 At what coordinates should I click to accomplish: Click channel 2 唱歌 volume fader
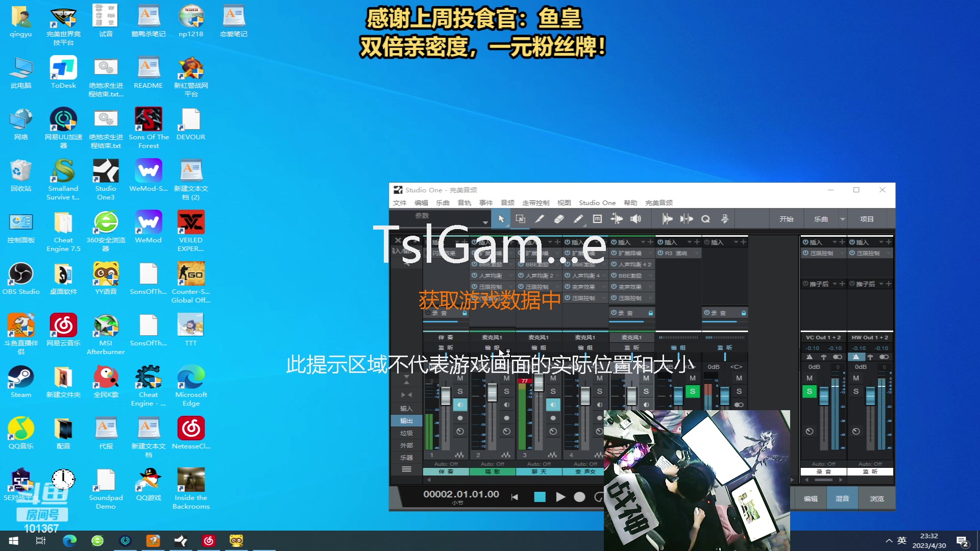[x=492, y=393]
